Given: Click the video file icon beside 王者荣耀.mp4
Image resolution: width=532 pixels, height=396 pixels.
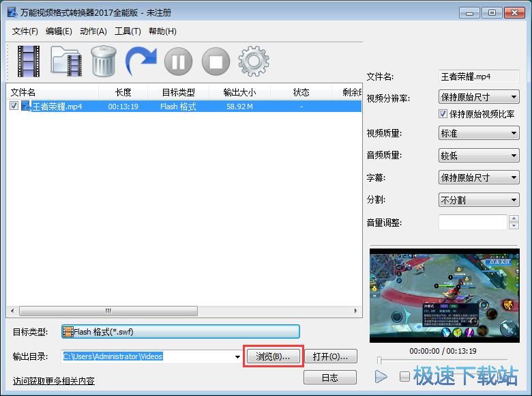Looking at the screenshot, I should [26, 106].
